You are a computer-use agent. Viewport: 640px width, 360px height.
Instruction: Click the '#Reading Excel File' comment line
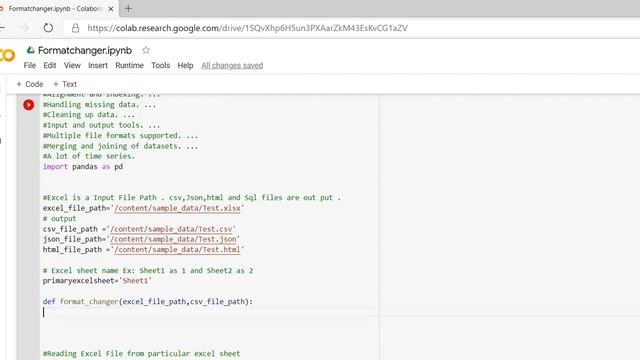coord(142,353)
